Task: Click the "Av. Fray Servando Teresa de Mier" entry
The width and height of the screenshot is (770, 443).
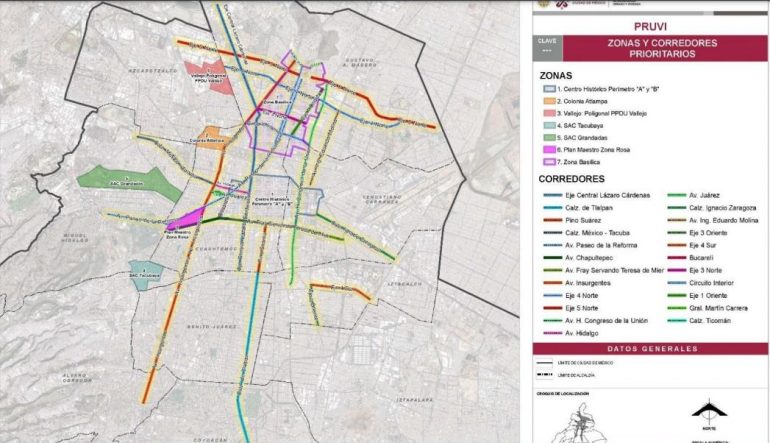Action: coord(604,271)
